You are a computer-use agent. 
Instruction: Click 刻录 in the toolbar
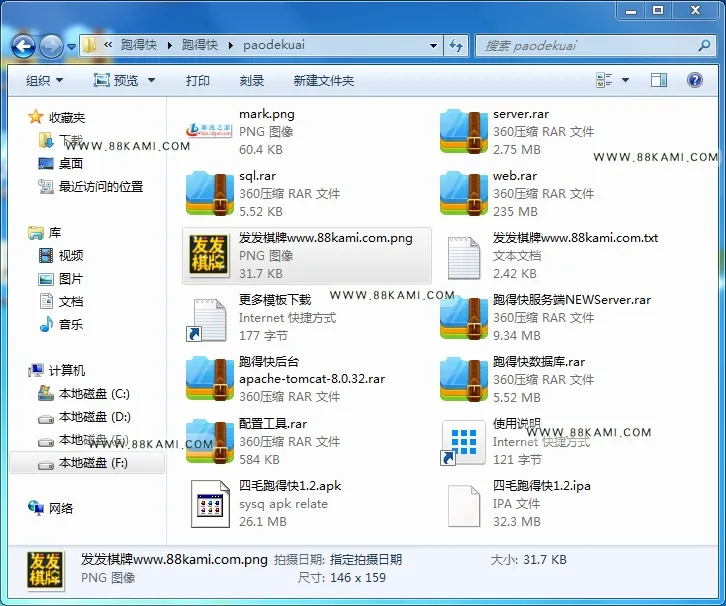(251, 81)
